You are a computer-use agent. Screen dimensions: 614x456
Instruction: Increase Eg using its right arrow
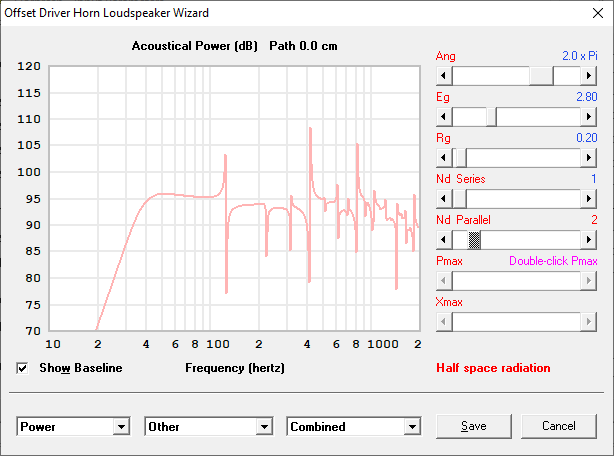pyautogui.click(x=588, y=117)
